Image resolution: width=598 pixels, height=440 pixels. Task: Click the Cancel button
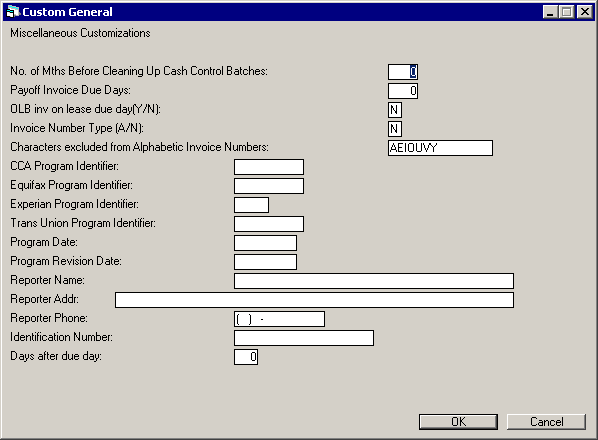(x=546, y=422)
